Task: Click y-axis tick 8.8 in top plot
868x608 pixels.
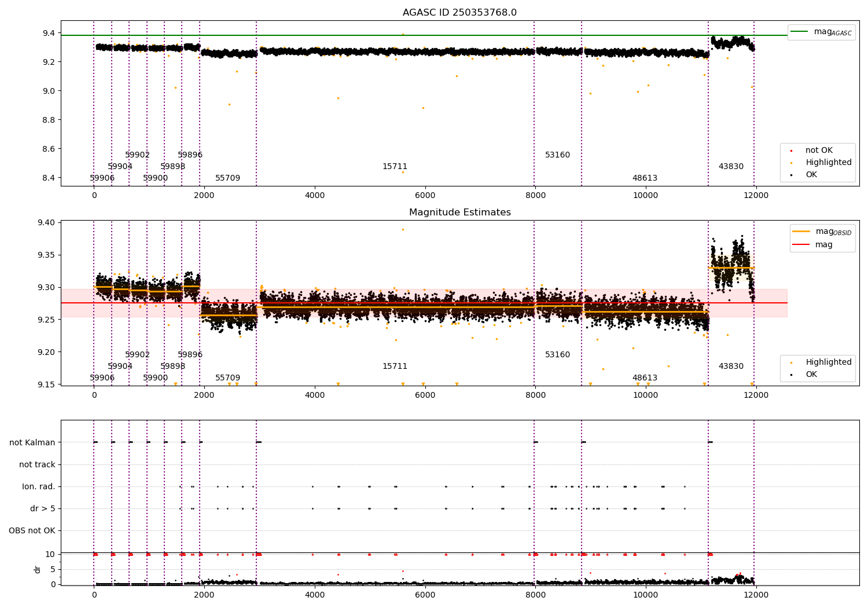Action: (50, 120)
